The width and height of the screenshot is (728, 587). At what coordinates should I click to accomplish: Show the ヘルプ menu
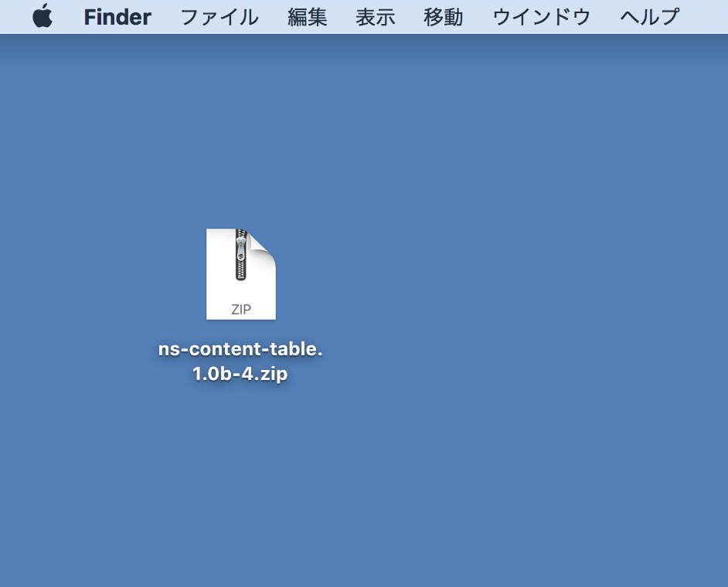(x=650, y=17)
